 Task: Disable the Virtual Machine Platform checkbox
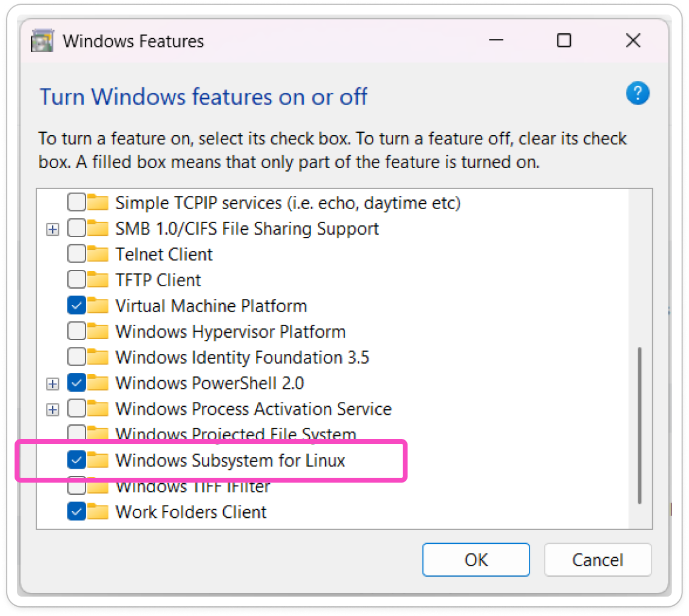pyautogui.click(x=76, y=306)
